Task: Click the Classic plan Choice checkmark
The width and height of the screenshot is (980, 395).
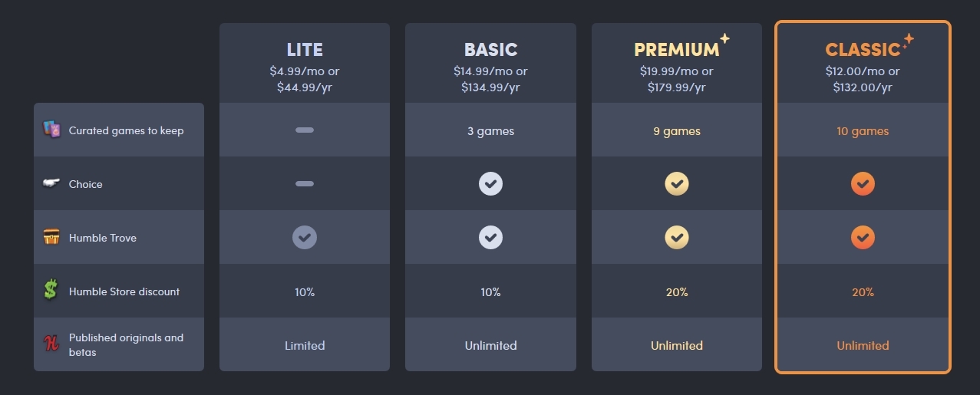Action: [863, 184]
